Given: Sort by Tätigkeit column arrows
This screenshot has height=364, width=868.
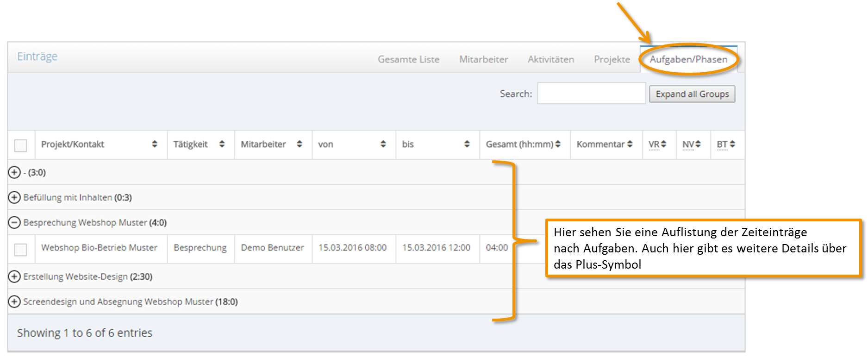Looking at the screenshot, I should [x=222, y=144].
